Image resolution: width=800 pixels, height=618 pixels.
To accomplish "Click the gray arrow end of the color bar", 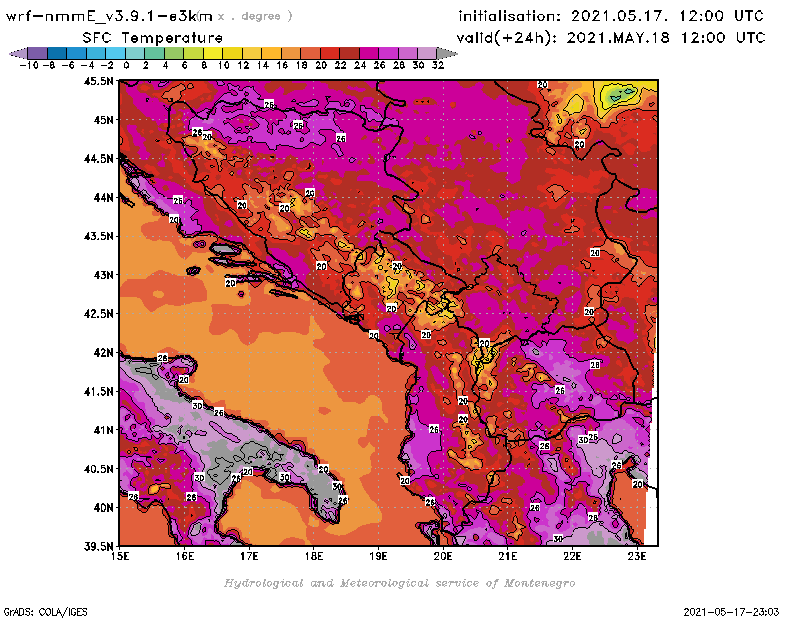I will click(447, 53).
